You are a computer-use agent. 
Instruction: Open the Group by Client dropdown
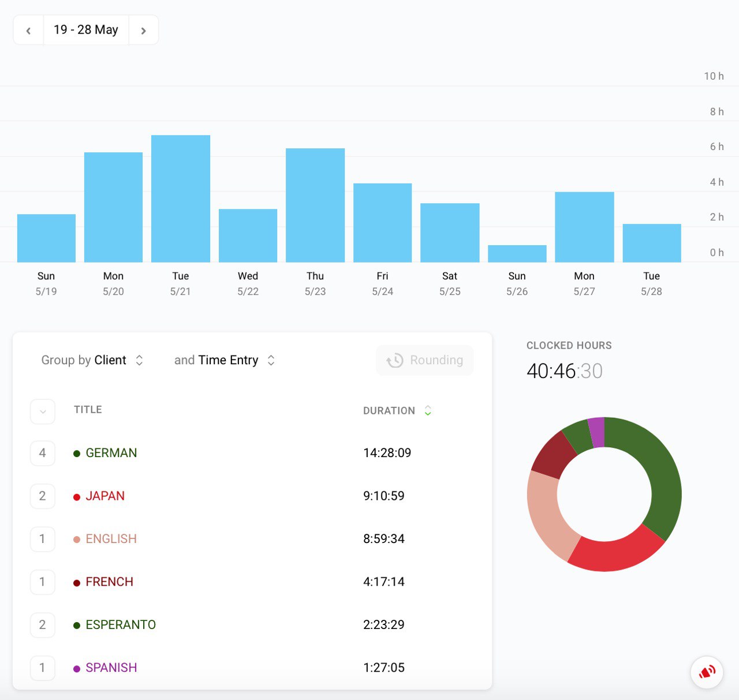point(92,360)
